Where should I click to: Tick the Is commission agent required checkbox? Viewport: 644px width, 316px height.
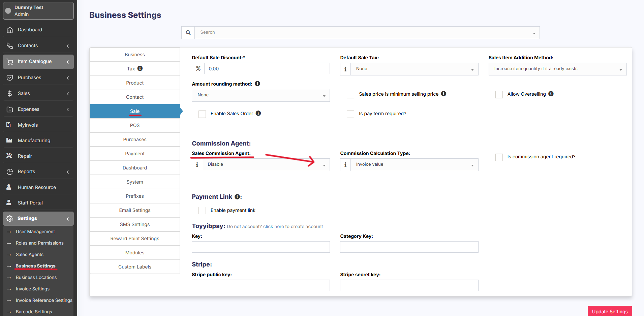pyautogui.click(x=499, y=157)
